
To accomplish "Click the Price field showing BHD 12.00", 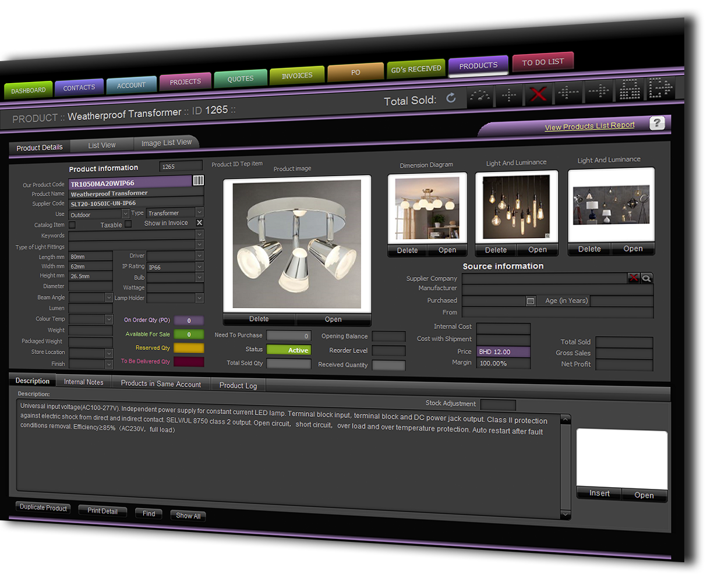I will [x=503, y=352].
